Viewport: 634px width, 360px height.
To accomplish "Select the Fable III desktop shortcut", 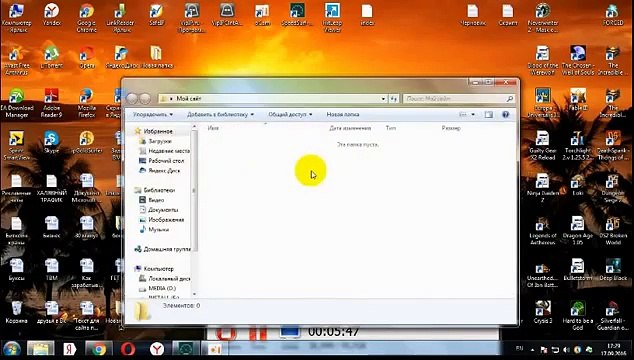I will pyautogui.click(x=578, y=100).
